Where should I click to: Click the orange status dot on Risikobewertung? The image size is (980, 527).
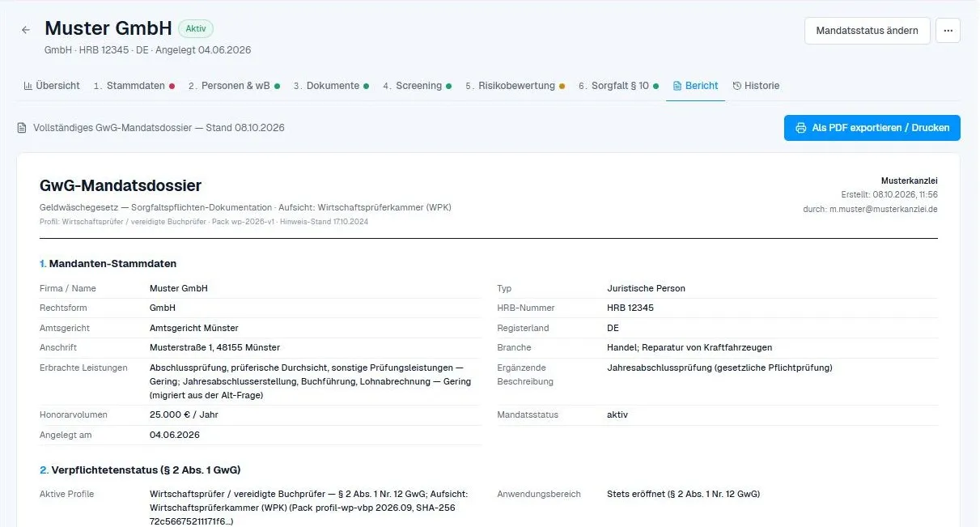pos(562,86)
